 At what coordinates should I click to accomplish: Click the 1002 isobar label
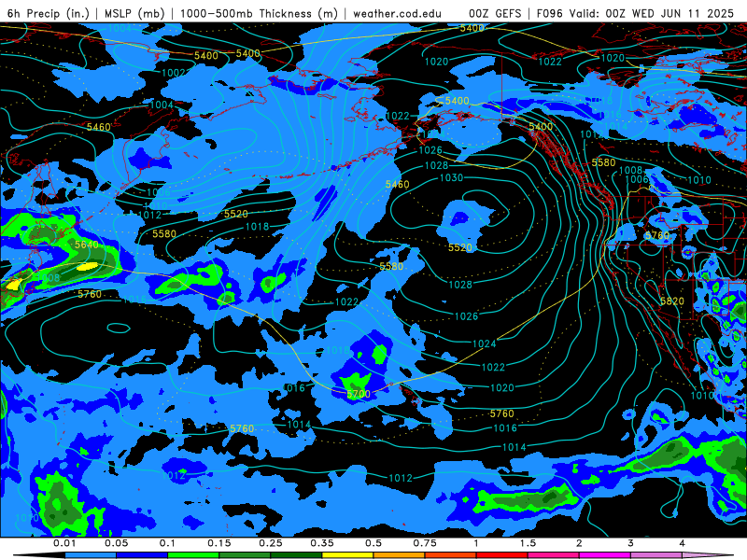[x=174, y=73]
